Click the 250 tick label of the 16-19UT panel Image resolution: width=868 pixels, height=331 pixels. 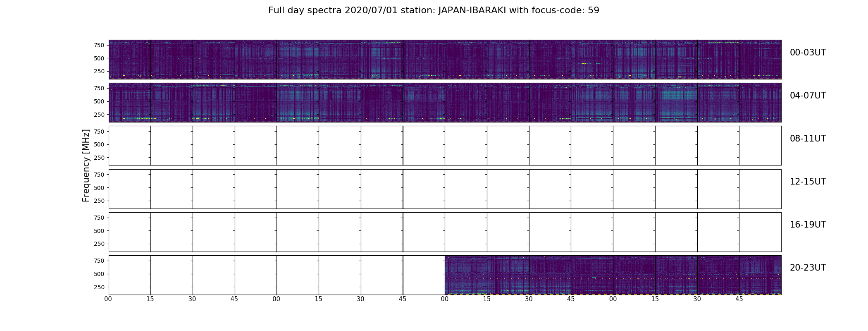[x=99, y=244]
